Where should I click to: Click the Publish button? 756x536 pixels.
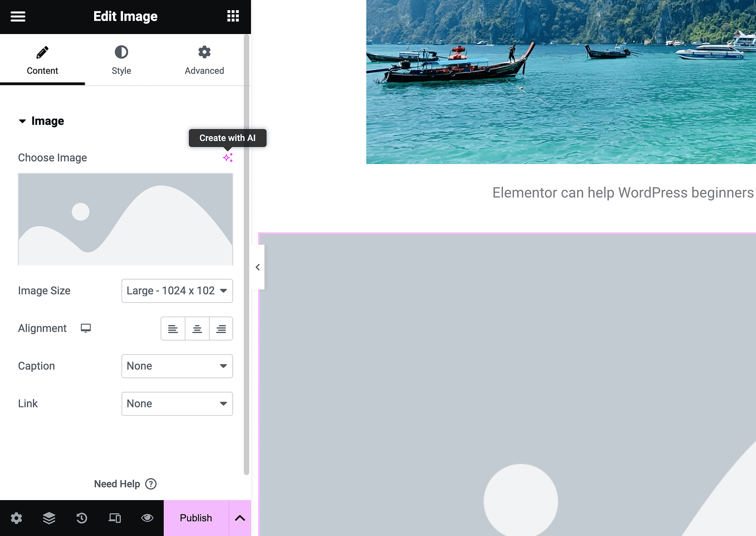195,518
